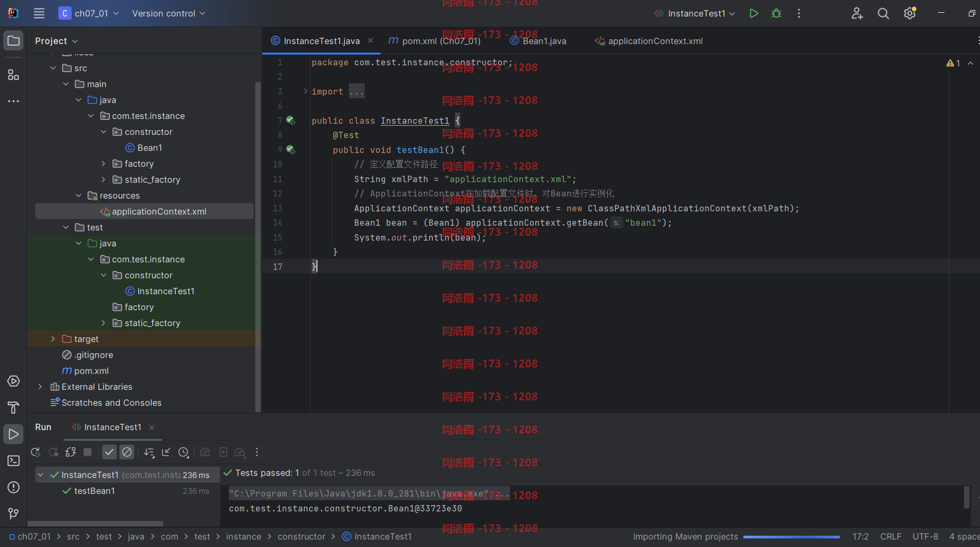The image size is (980, 547).
Task: Open InstanceTest1 run configuration dropdown
Action: 694,13
